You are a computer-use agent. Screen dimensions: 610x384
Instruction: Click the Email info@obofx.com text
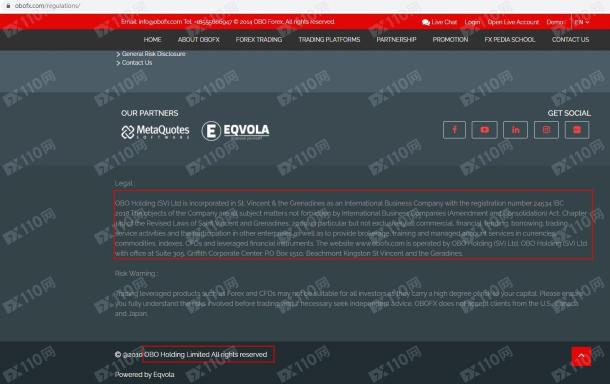coord(151,22)
